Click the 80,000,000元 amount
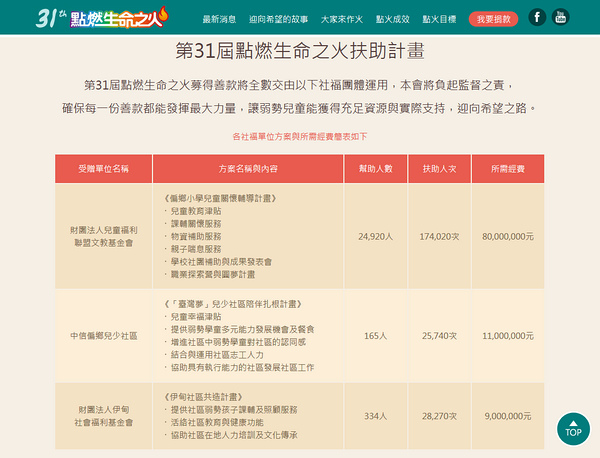The height and width of the screenshot is (458, 600). tap(508, 236)
